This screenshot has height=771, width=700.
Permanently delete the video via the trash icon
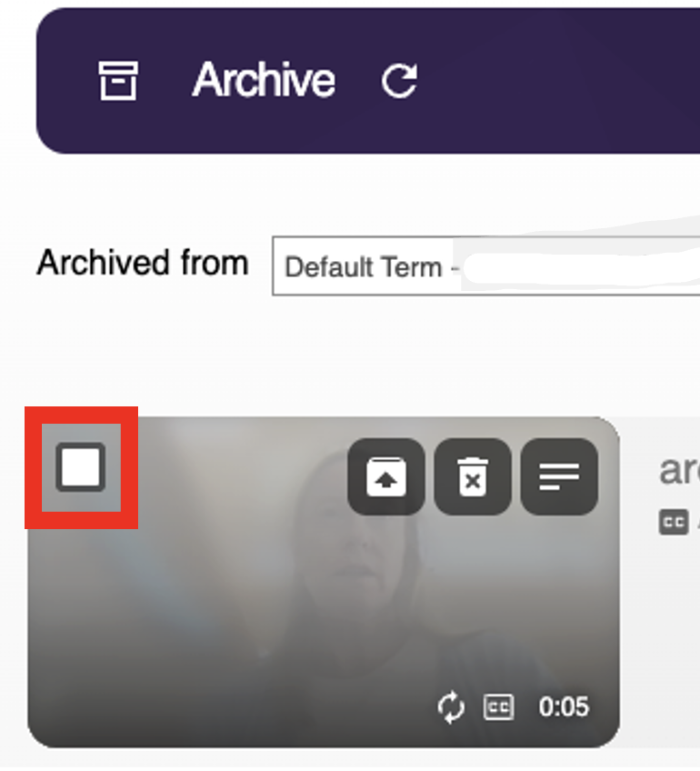(x=472, y=476)
